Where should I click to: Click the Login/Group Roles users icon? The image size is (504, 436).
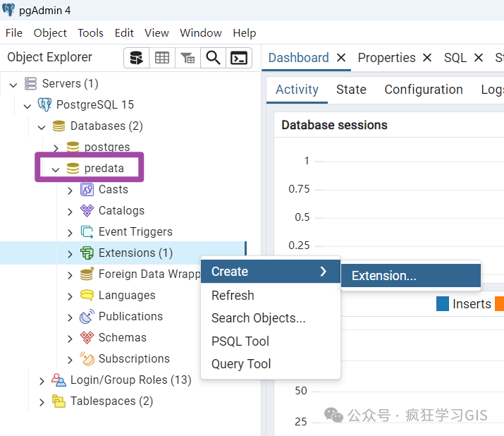[59, 380]
